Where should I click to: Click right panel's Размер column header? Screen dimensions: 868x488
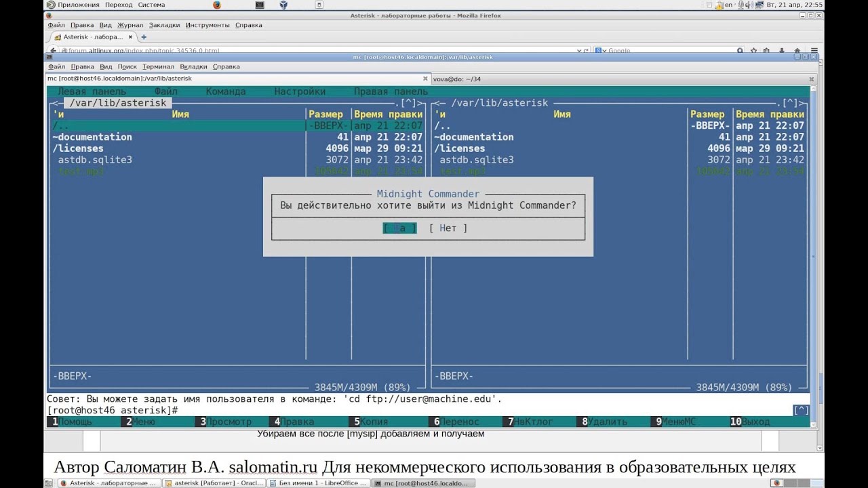[x=708, y=115]
